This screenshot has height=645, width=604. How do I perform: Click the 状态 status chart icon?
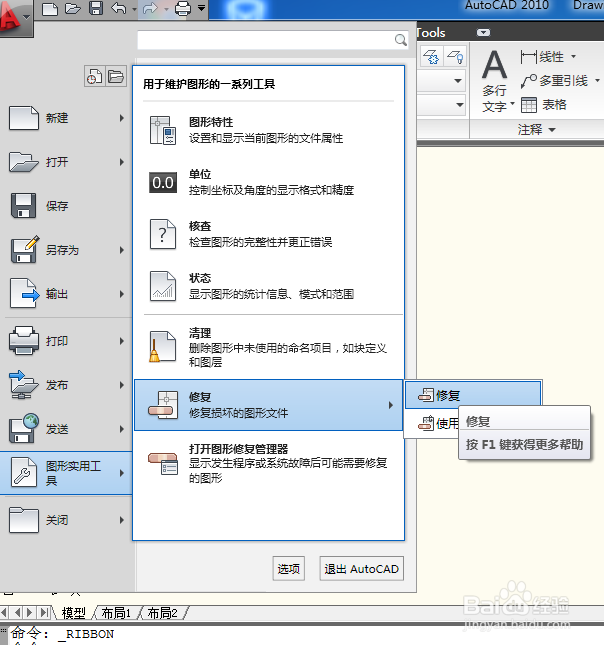point(163,286)
